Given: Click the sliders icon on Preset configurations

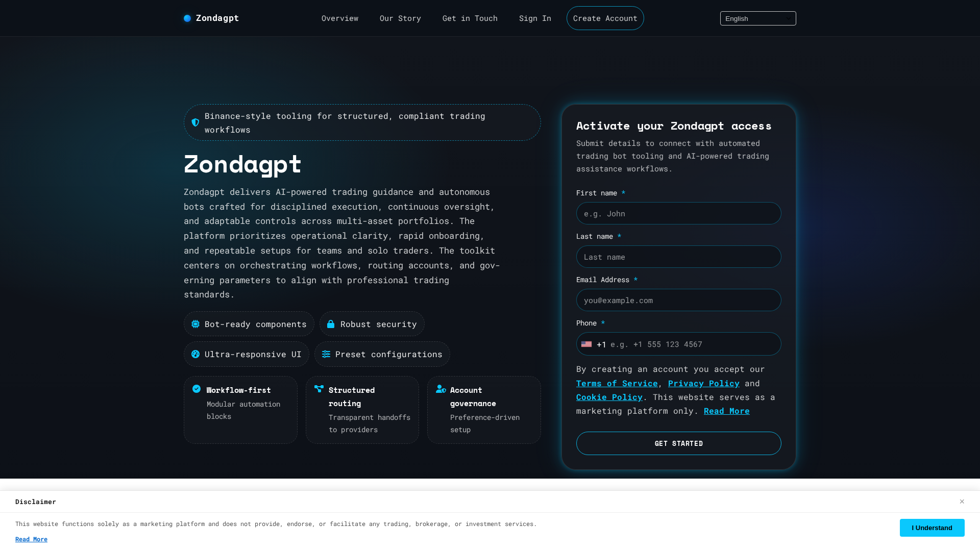Looking at the screenshot, I should coord(326,354).
